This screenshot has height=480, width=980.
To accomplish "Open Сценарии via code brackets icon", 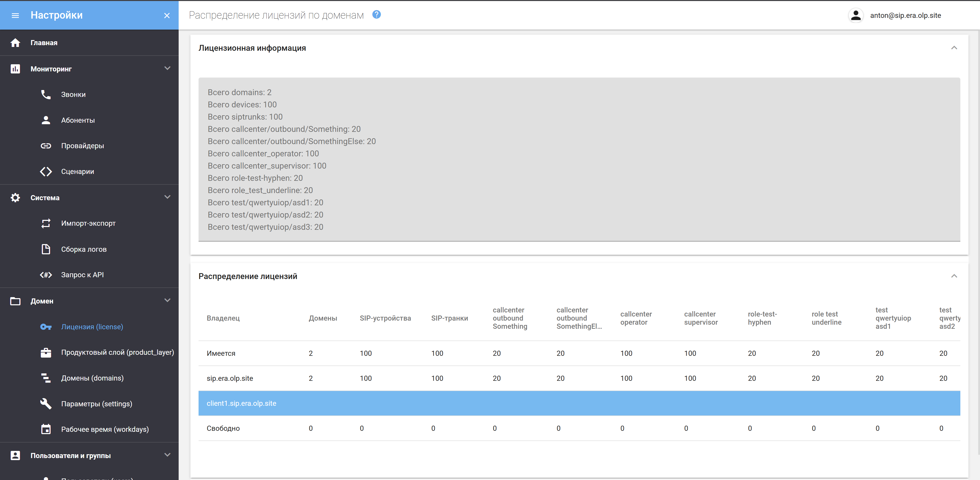I will pyautogui.click(x=46, y=171).
